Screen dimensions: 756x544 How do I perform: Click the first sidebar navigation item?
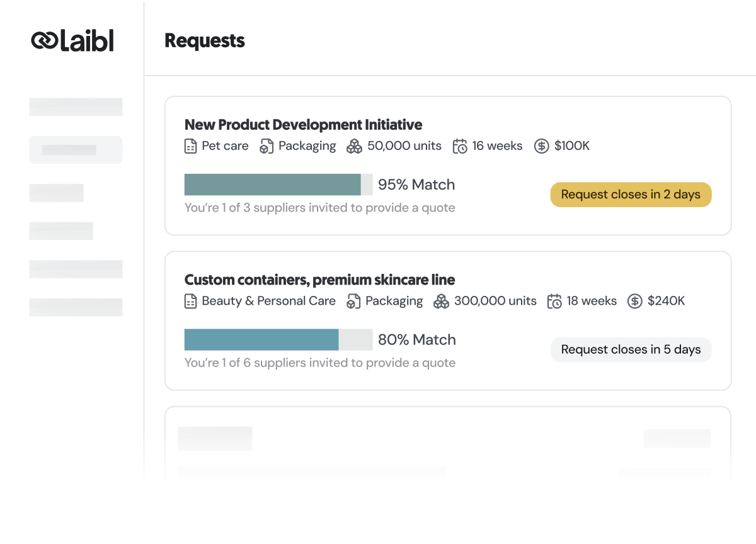click(76, 106)
